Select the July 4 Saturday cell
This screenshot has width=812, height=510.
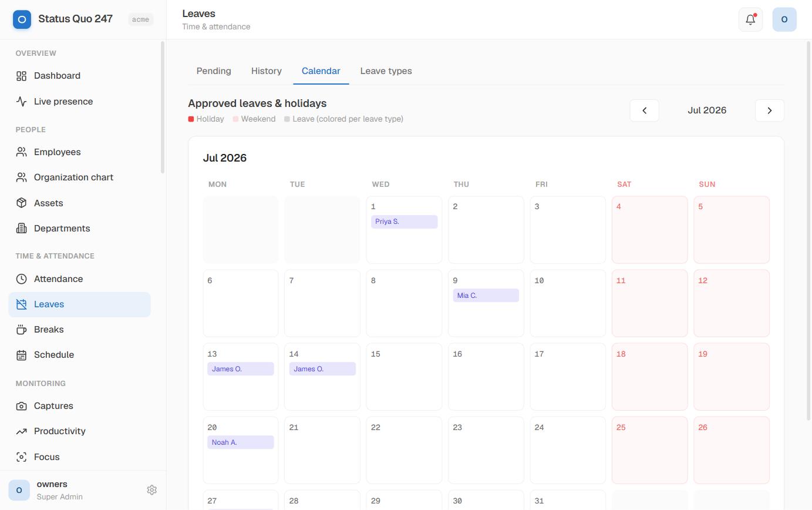click(x=649, y=230)
